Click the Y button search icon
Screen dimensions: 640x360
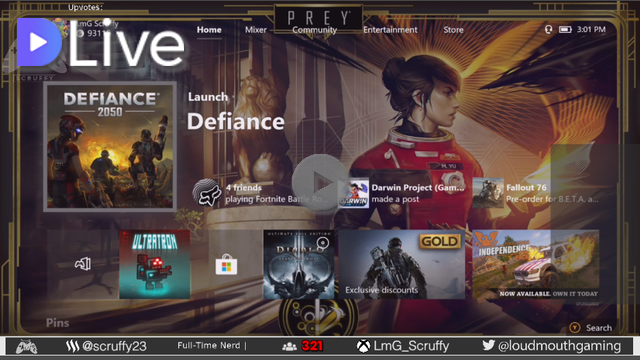click(575, 327)
